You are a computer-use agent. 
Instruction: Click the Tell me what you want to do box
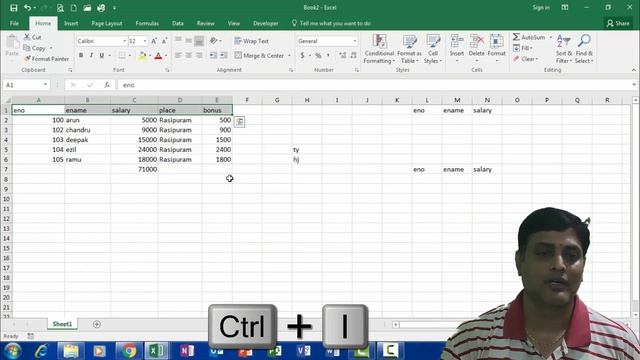tap(331, 23)
